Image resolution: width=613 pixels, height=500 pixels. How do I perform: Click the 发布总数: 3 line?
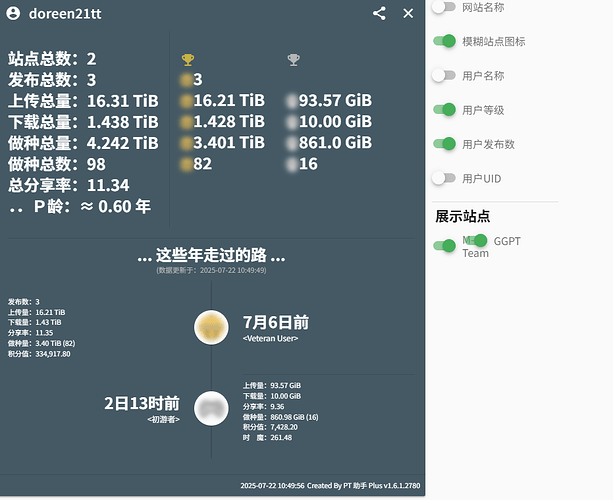[x=52, y=80]
